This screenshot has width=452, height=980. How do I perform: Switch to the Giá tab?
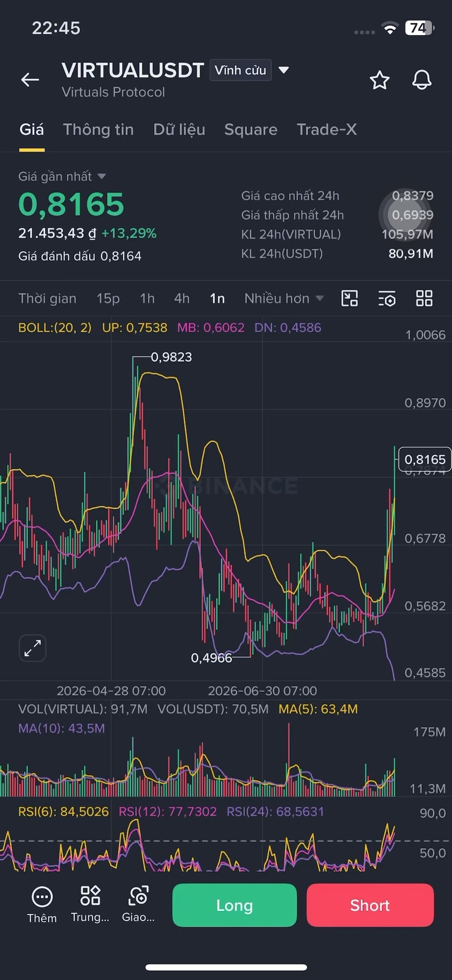coord(32,130)
